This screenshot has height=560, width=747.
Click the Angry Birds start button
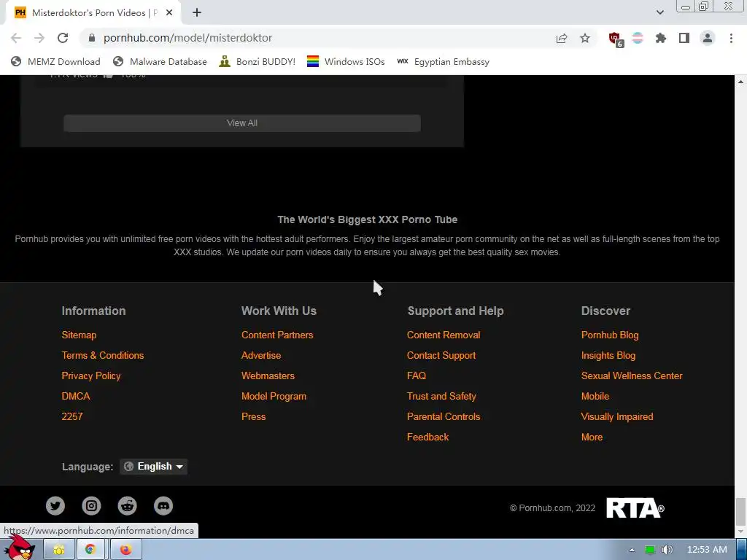pos(18,548)
